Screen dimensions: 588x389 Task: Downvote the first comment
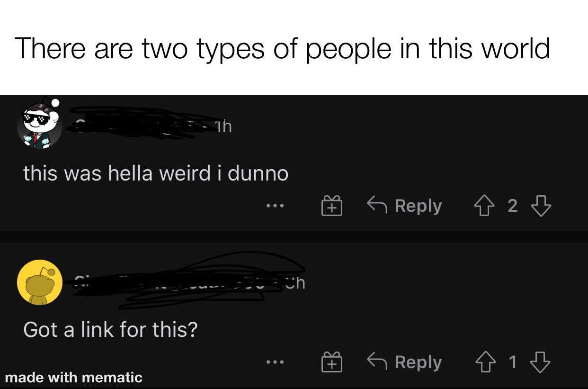click(x=542, y=205)
